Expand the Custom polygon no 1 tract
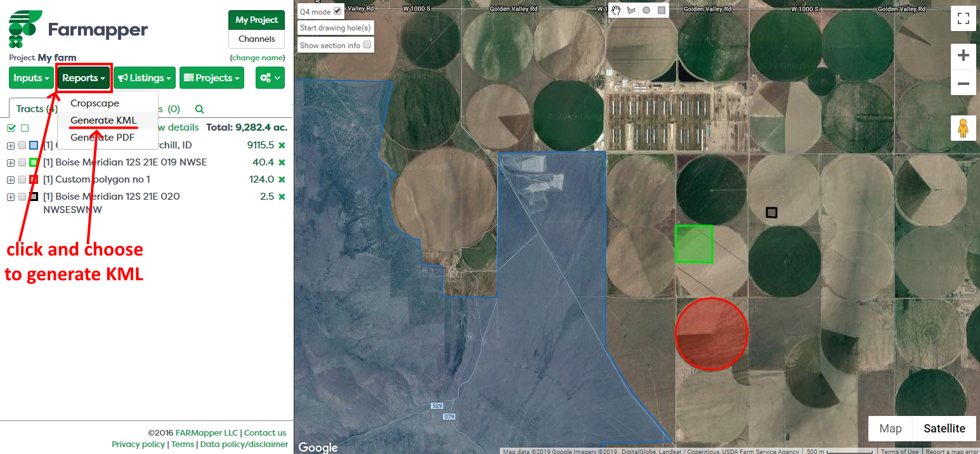 [x=11, y=179]
